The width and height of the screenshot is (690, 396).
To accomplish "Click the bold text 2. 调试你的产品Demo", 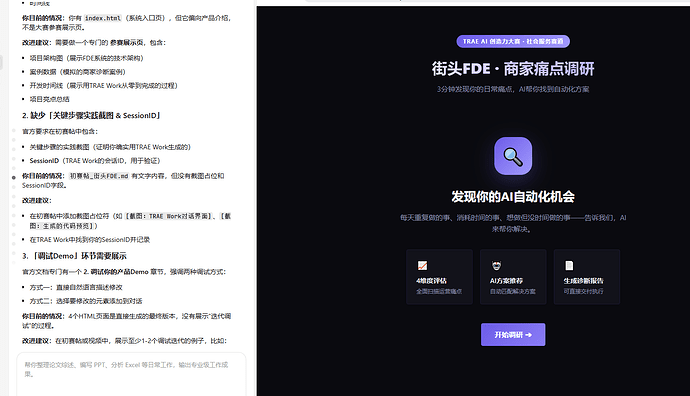I will pyautogui.click(x=116, y=272).
